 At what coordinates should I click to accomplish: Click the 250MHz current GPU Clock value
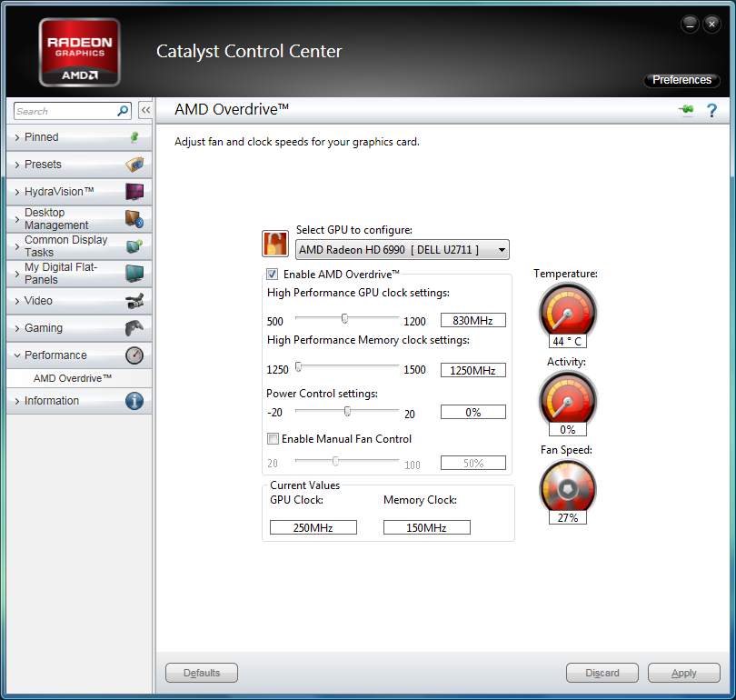(x=313, y=527)
